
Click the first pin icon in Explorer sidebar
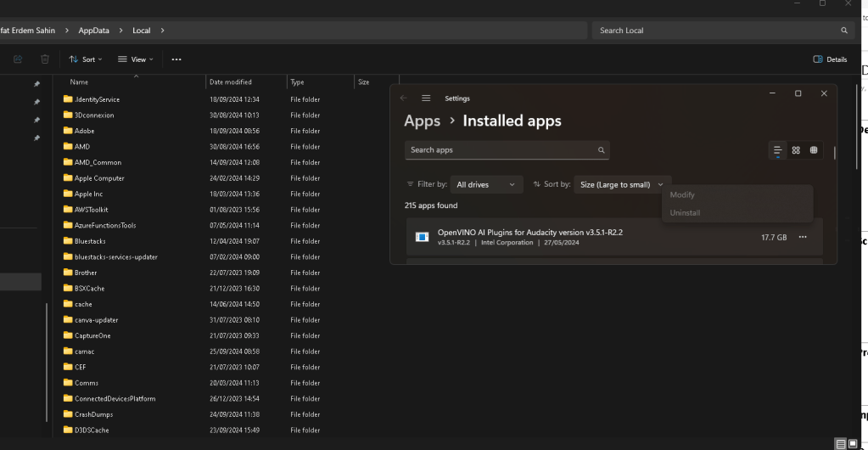point(36,84)
